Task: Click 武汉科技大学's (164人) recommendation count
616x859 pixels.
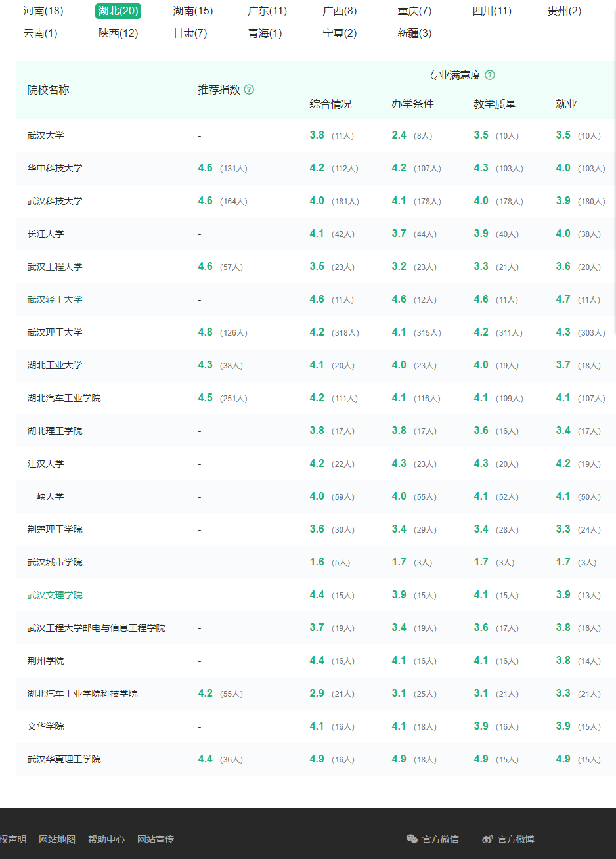Action: (x=234, y=202)
